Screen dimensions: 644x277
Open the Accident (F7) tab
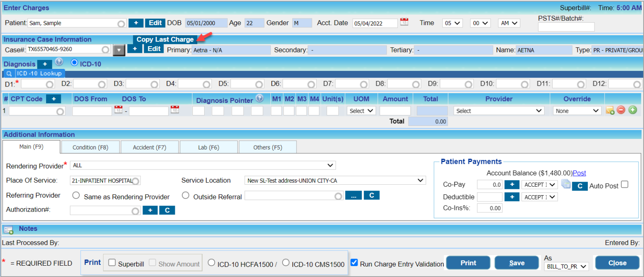tap(150, 147)
